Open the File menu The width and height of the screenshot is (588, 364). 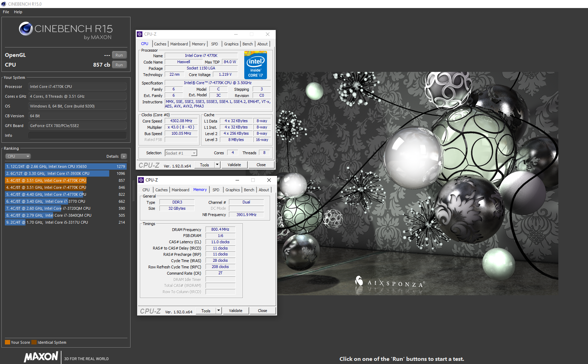(x=6, y=12)
